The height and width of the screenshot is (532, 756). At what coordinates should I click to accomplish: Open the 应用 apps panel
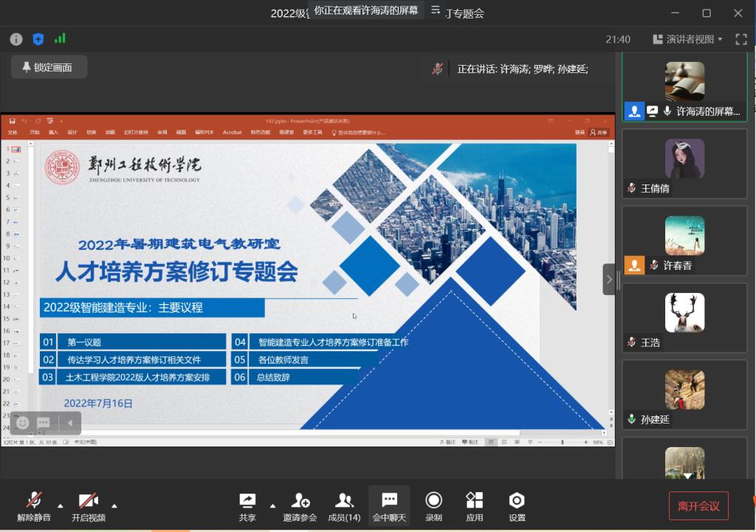click(x=475, y=506)
